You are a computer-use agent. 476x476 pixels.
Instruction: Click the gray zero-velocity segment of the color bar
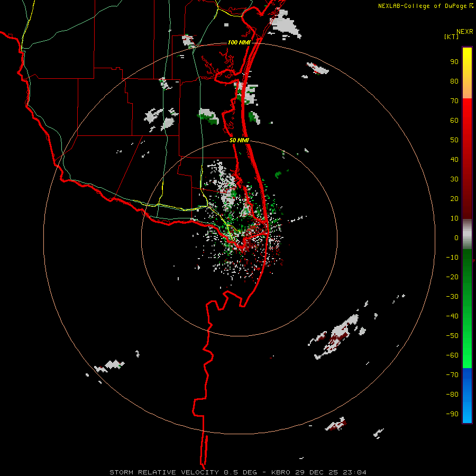coord(467,234)
